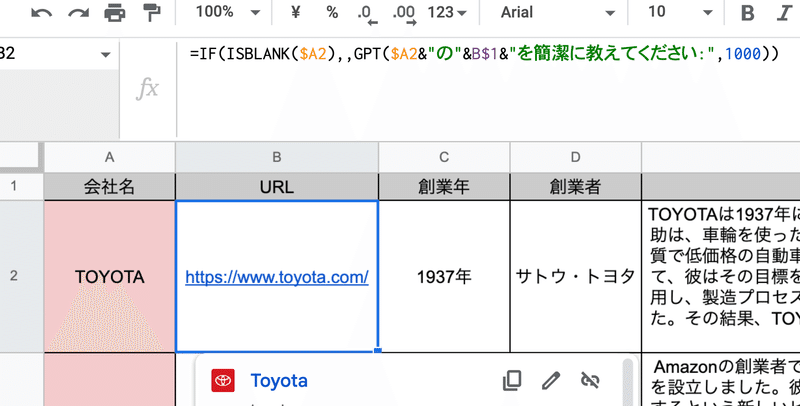Viewport: 800px width, 406px height.
Task: Click the Toyota logo in link preview
Action: point(223,380)
